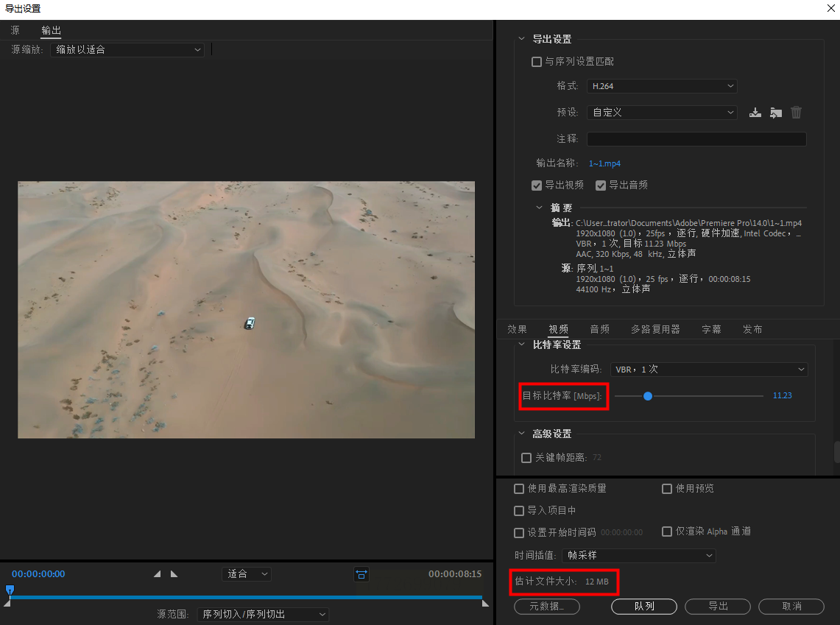Screen dimensions: 840x625
Task: Click the 注释 text input field
Action: (x=696, y=139)
